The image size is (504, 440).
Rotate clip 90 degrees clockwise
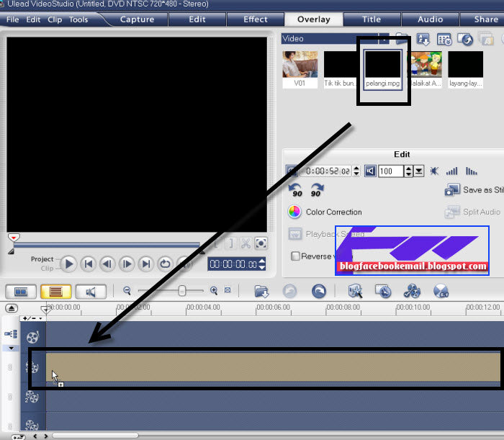[x=317, y=190]
